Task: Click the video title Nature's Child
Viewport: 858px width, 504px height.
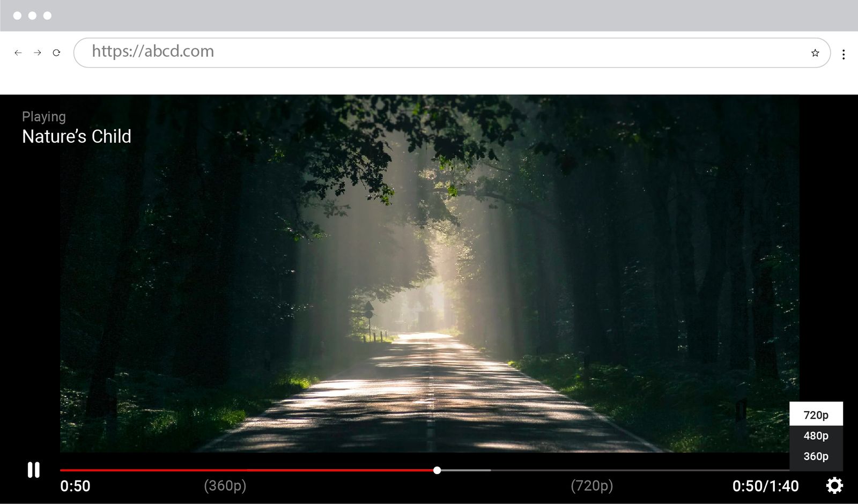Action: 76,137
